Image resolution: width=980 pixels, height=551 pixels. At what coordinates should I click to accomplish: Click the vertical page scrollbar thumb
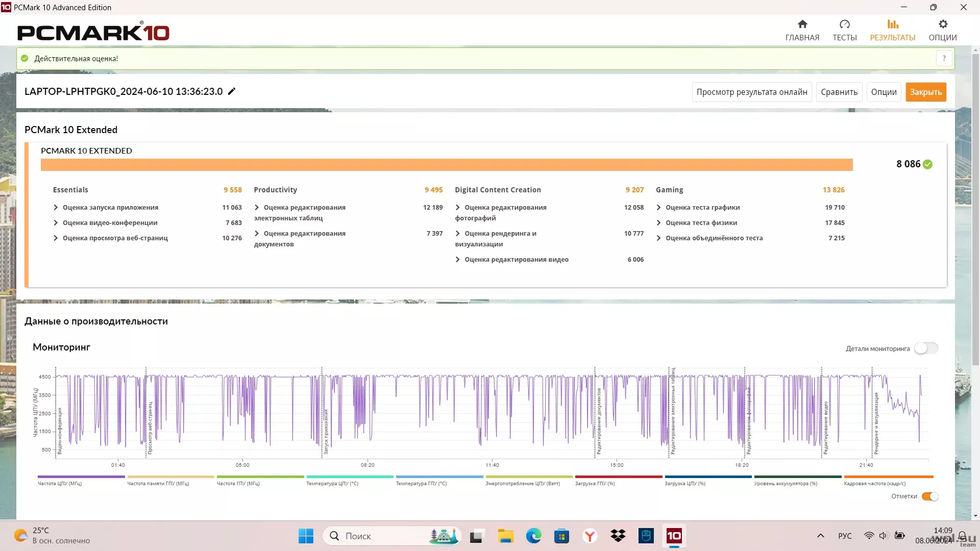click(975, 209)
